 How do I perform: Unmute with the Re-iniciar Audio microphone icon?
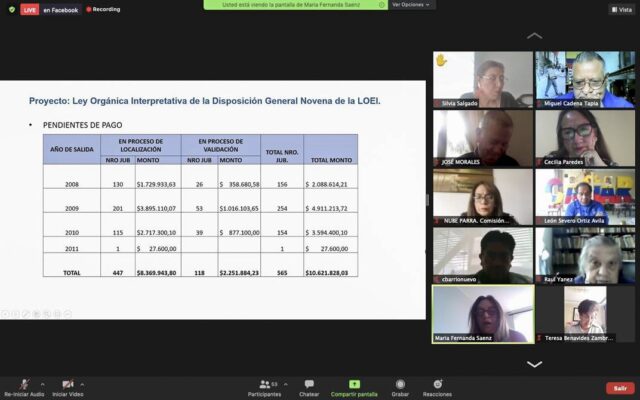tap(24, 384)
